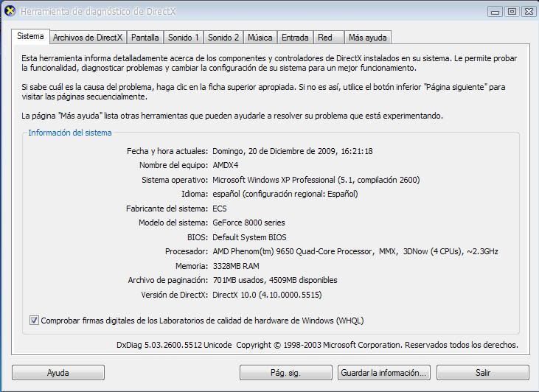This screenshot has height=392, width=539.
Task: Switch to the Sonido 2 tab
Action: 223,38
